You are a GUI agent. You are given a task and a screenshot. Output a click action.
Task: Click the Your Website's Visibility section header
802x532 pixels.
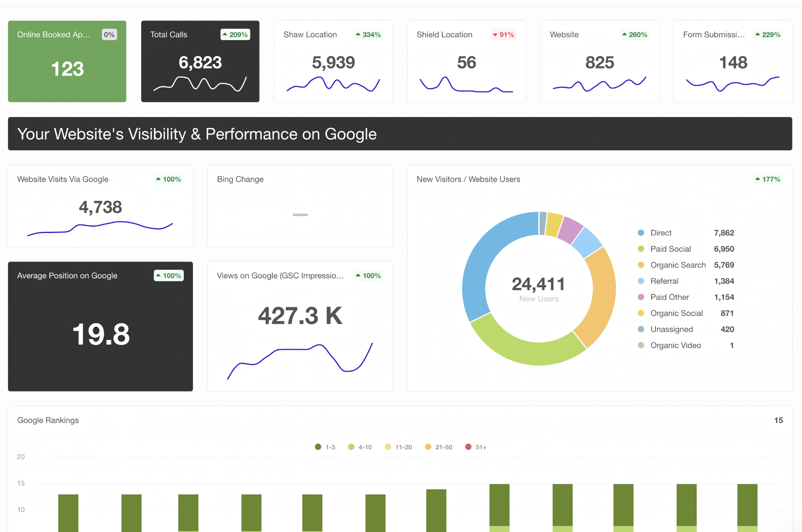pyautogui.click(x=400, y=134)
